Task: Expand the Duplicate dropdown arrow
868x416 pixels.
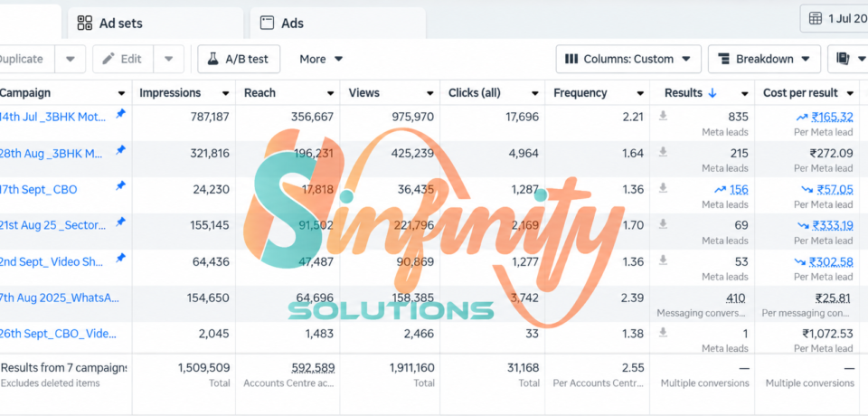Action: [71, 59]
